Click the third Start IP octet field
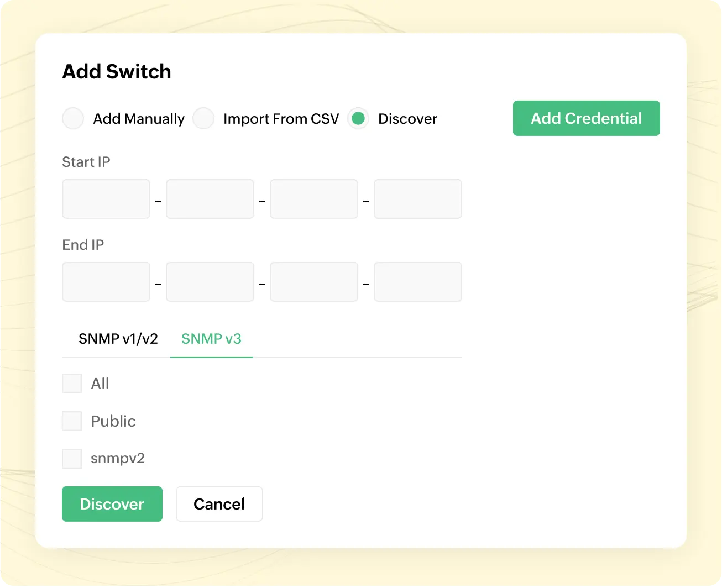Screen dimensions: 722x588 (313, 199)
